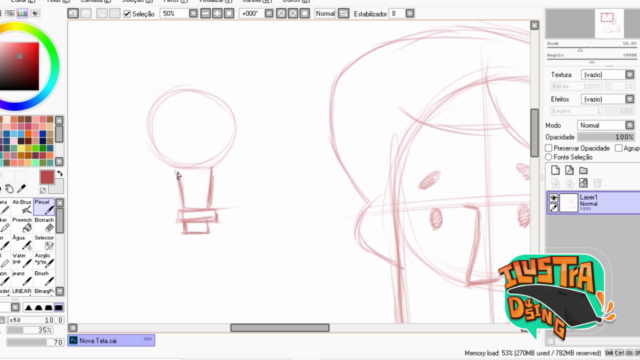Click the Memory load status text
The width and height of the screenshot is (640, 360).
[x=533, y=353]
